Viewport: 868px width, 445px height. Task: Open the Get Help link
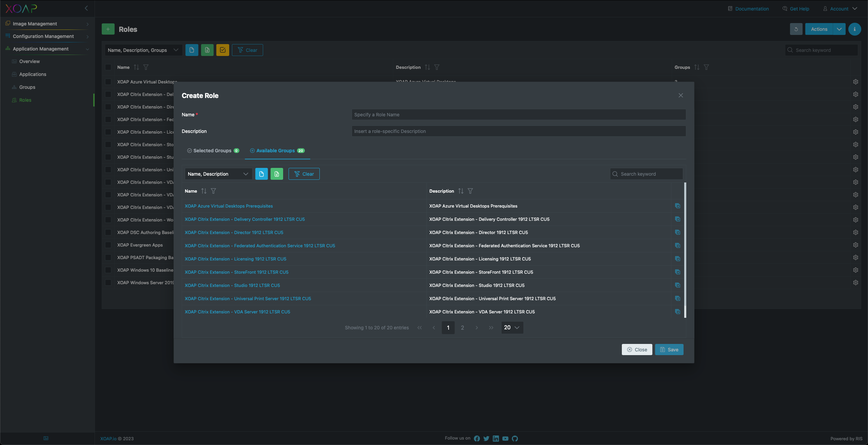796,9
